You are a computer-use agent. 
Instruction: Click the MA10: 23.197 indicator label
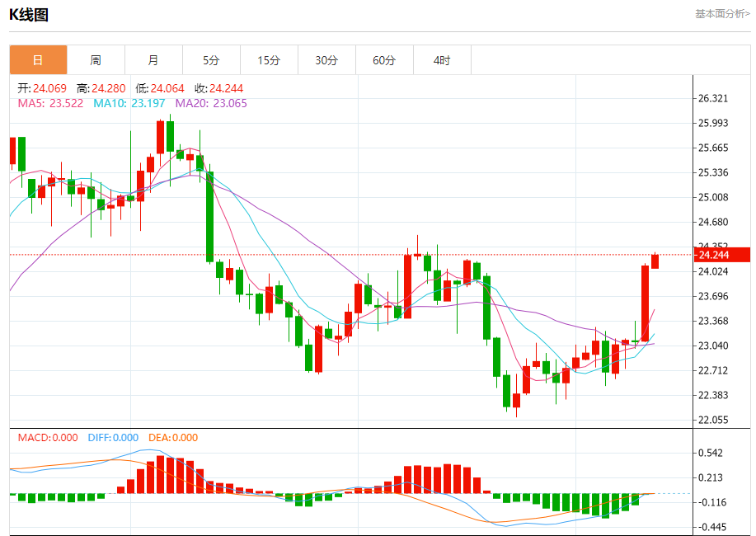point(129,103)
